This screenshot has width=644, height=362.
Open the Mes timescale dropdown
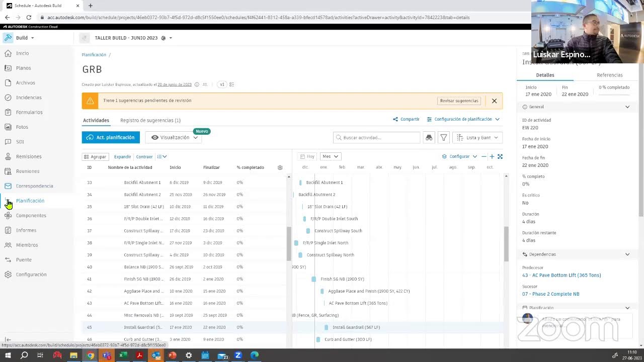point(330,156)
